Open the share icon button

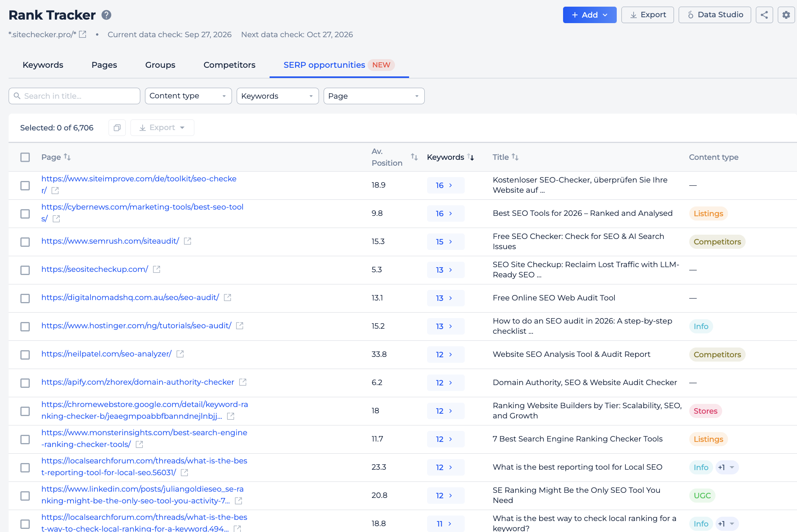pos(764,15)
